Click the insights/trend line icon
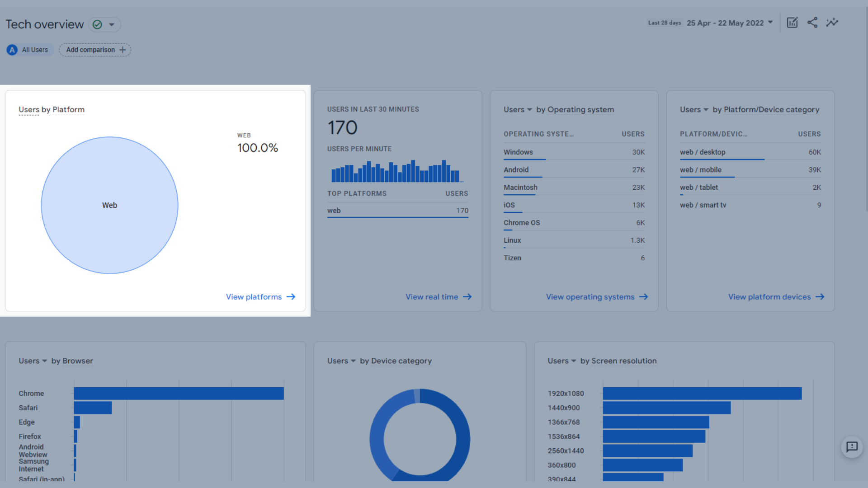The width and height of the screenshot is (868, 488). [832, 23]
